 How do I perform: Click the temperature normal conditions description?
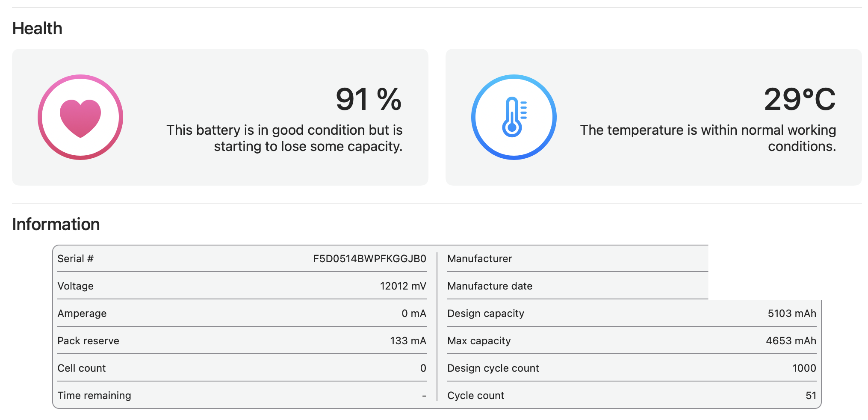pyautogui.click(x=708, y=138)
